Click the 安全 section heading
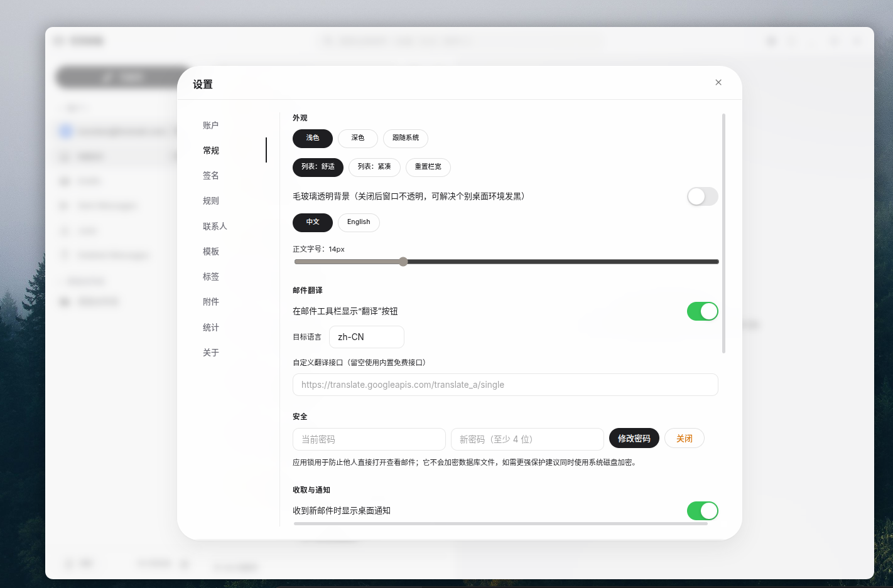The height and width of the screenshot is (588, 893). click(x=300, y=417)
